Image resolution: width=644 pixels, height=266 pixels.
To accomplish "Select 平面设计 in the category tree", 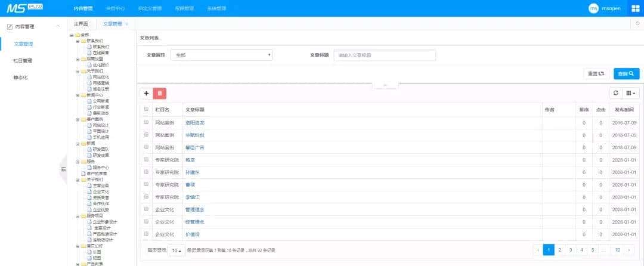I will point(101,131).
